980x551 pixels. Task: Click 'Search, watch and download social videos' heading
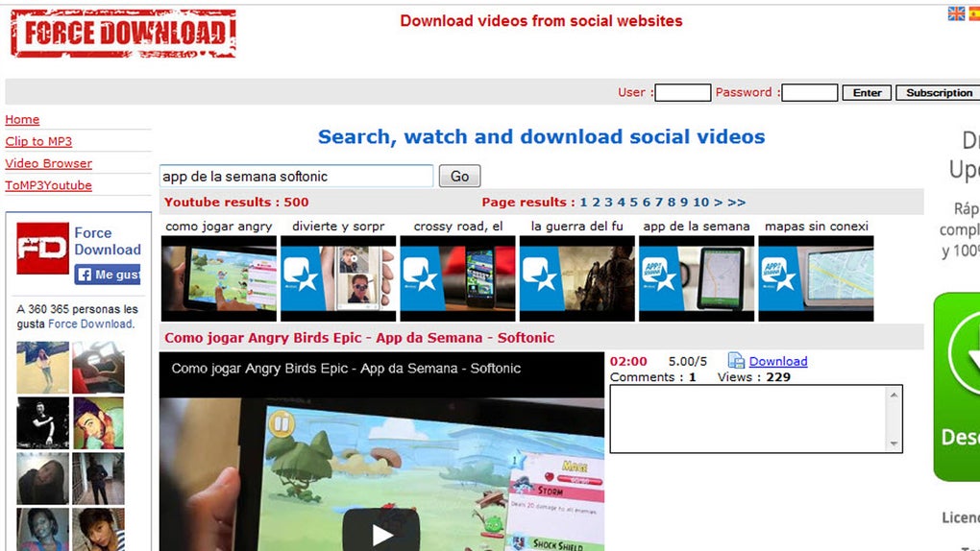541,137
